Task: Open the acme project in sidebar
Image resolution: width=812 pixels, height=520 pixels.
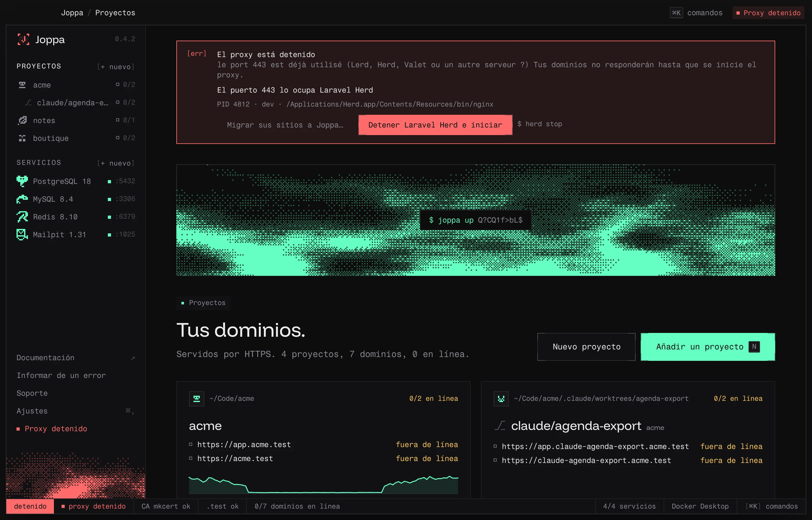Action: pos(76,85)
